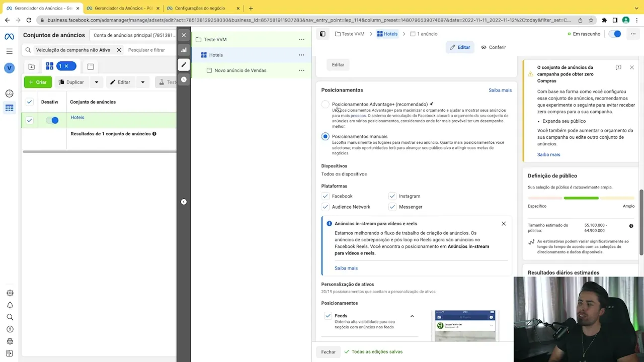Open the bottom panel-toggle icon in sidebar
The image size is (644, 362).
pos(10,353)
